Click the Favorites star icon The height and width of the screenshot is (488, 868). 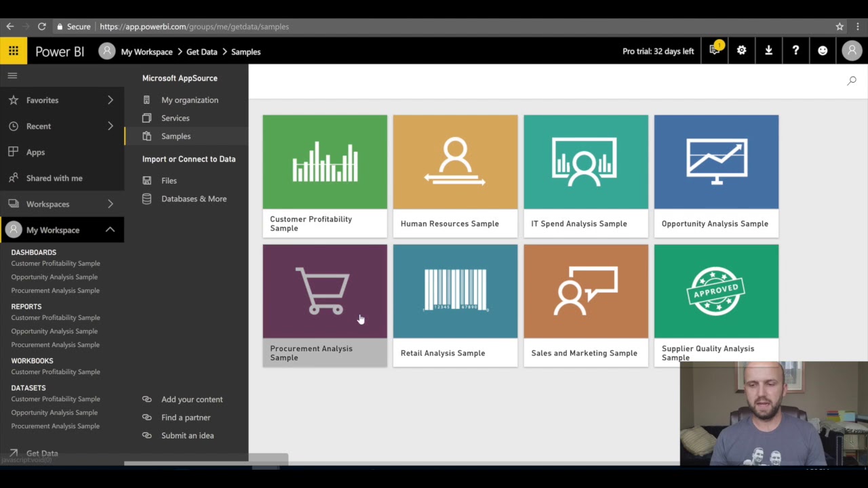[13, 100]
